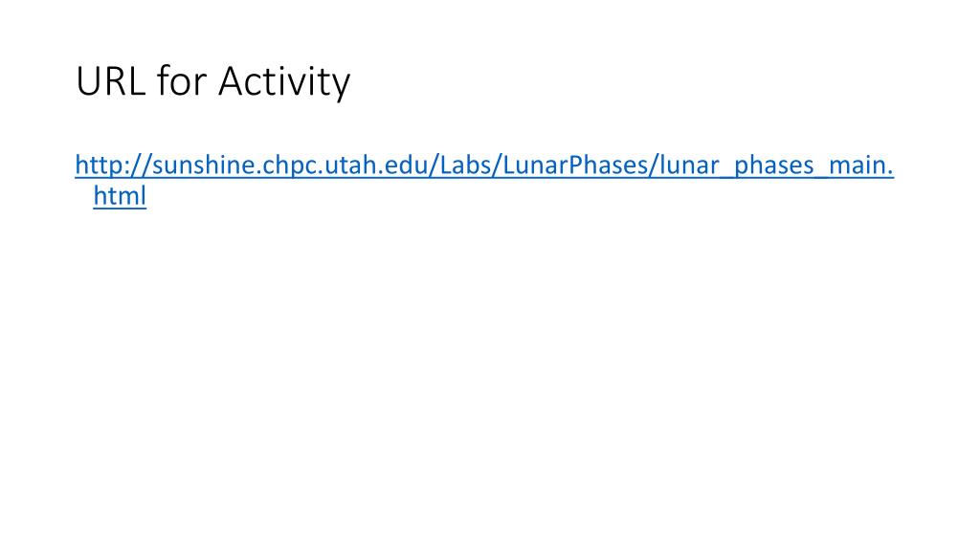The width and height of the screenshot is (980, 551).
Task: Click the 'URL for Activity' slide title
Action: [x=213, y=81]
